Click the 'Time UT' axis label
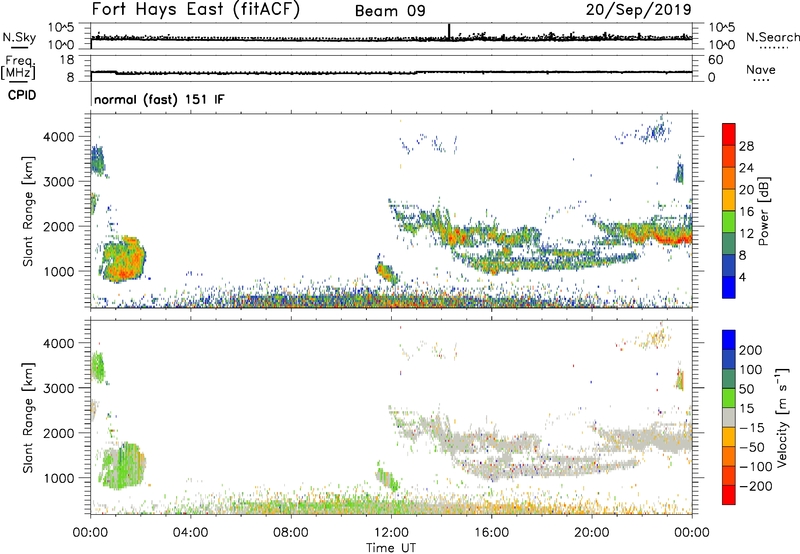800x554 pixels. click(x=391, y=547)
